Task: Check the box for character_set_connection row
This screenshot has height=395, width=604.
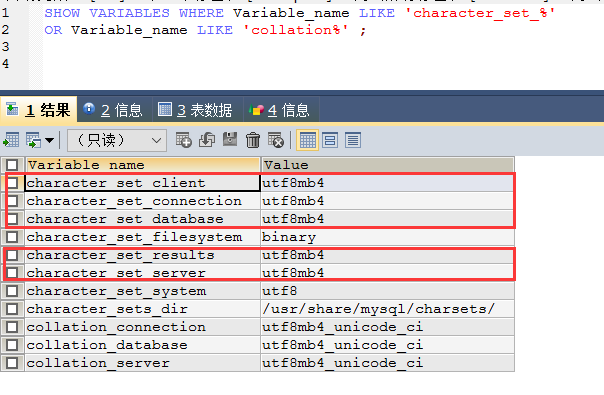Action: coord(12,201)
